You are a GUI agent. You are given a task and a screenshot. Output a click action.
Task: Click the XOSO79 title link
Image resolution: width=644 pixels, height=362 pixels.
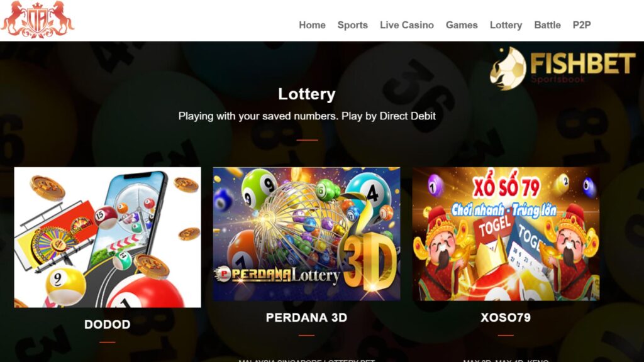pos(506,317)
